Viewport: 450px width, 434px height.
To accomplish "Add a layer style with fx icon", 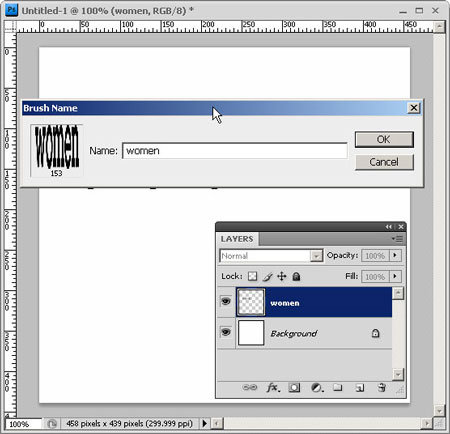I will (273, 387).
